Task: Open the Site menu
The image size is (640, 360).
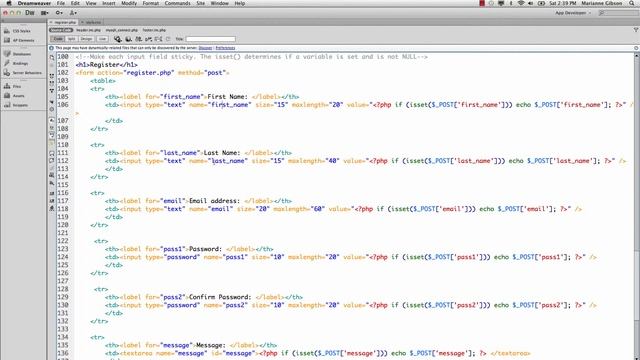Action: pyautogui.click(x=201, y=3)
